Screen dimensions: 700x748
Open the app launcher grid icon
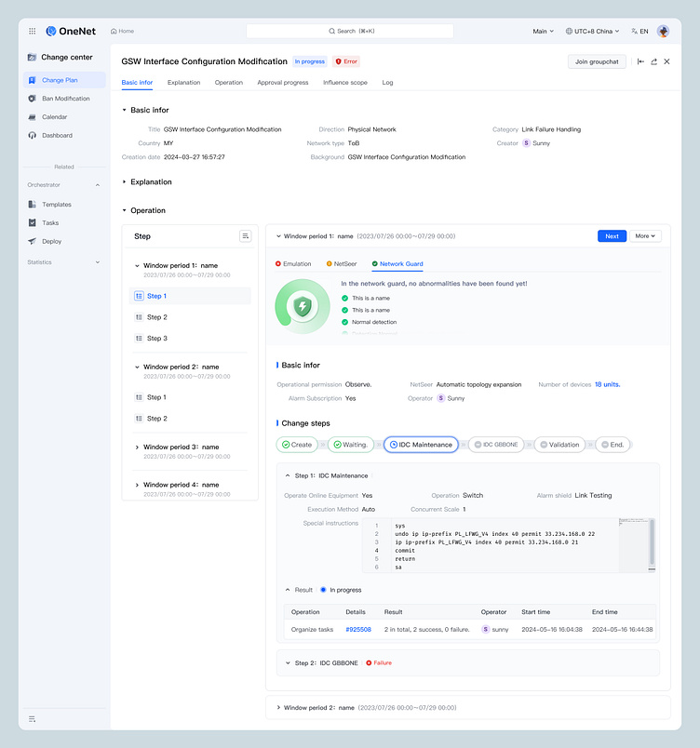(32, 31)
